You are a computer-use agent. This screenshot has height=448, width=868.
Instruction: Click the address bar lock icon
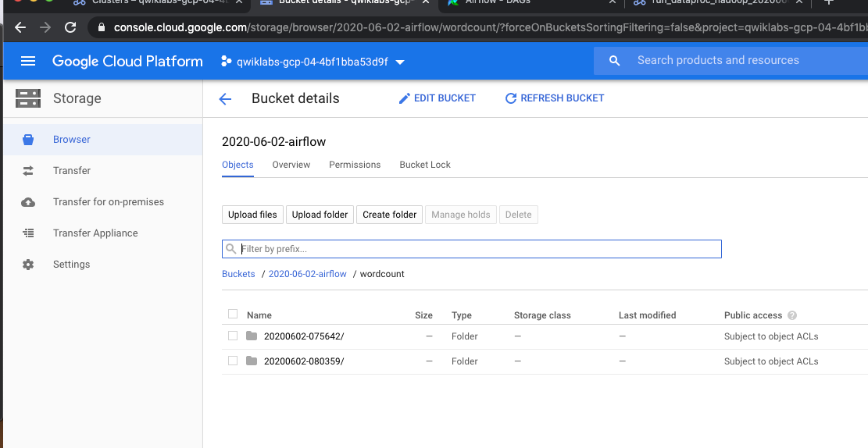click(101, 27)
